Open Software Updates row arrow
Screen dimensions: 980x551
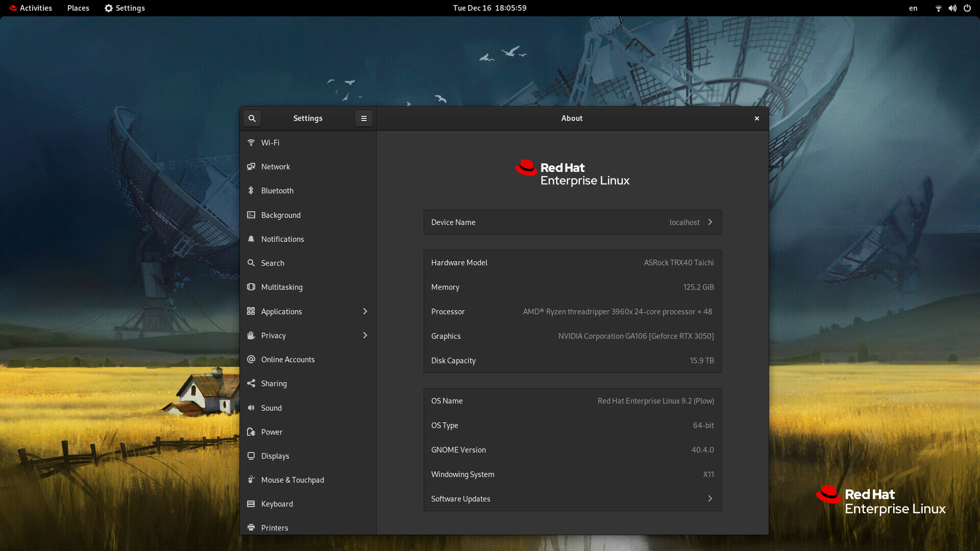coord(710,499)
